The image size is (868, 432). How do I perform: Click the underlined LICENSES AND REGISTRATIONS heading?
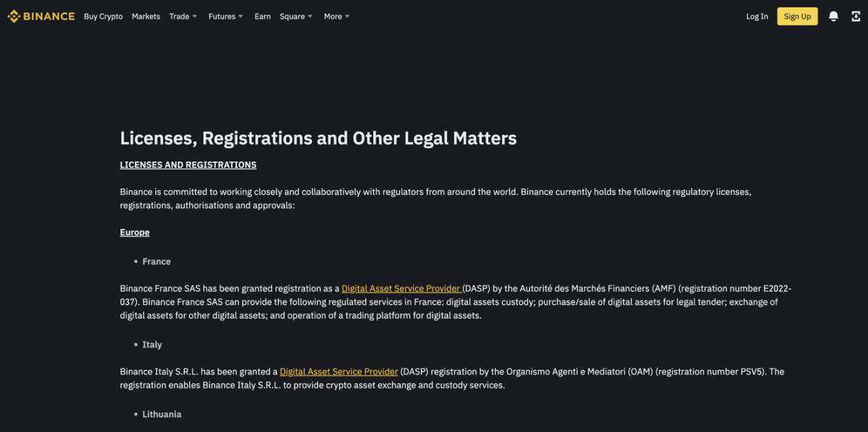tap(188, 165)
